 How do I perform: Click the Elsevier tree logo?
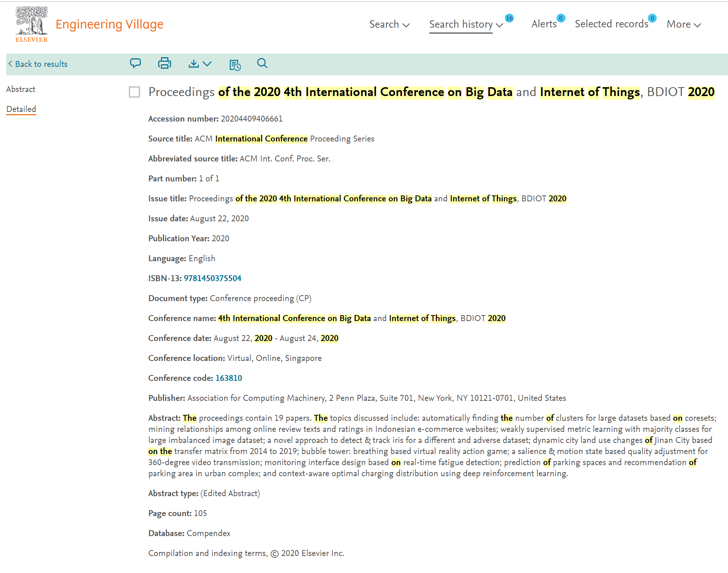(31, 24)
